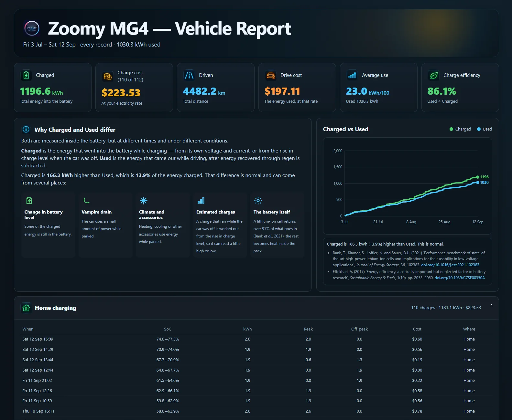
Task: Click the Zoomy logo in the header
Action: pos(32,28)
